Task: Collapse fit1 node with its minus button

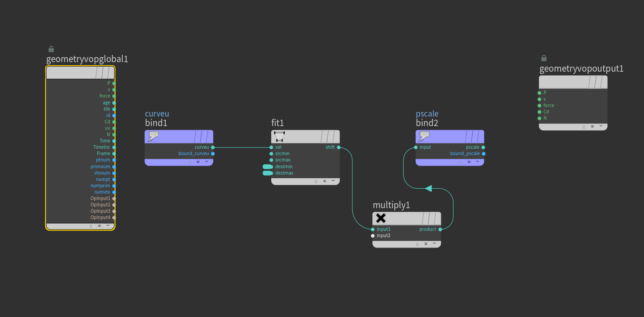Action: (333, 180)
